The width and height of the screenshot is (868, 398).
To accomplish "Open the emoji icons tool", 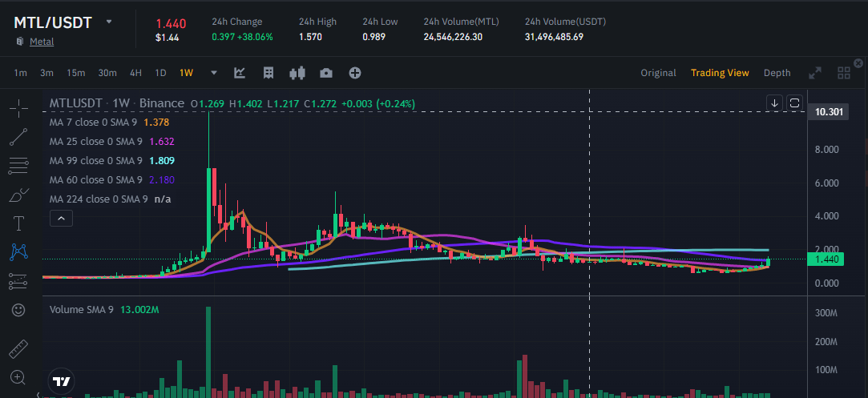I will click(18, 310).
